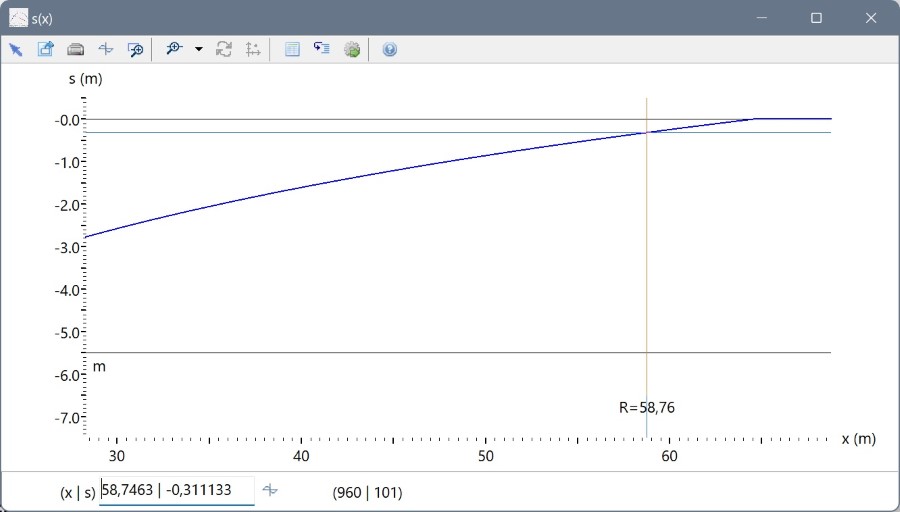Open the data table view icon
The width and height of the screenshot is (900, 512).
[292, 49]
